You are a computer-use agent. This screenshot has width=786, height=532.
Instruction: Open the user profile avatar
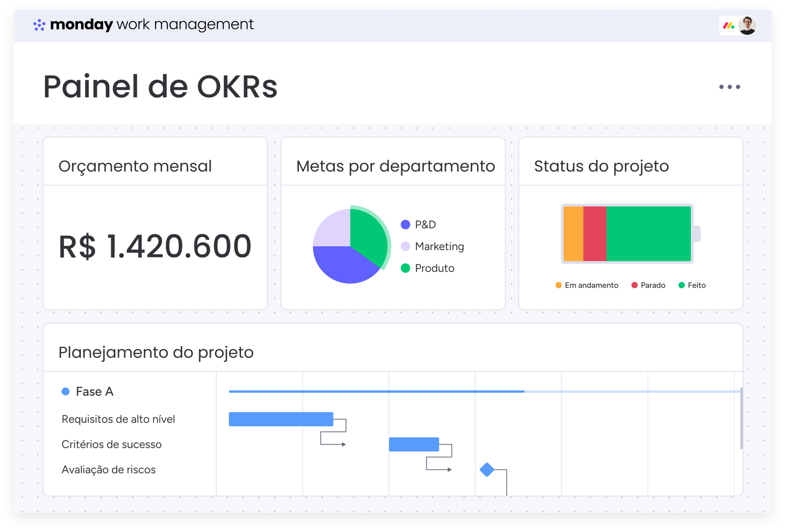(x=747, y=25)
